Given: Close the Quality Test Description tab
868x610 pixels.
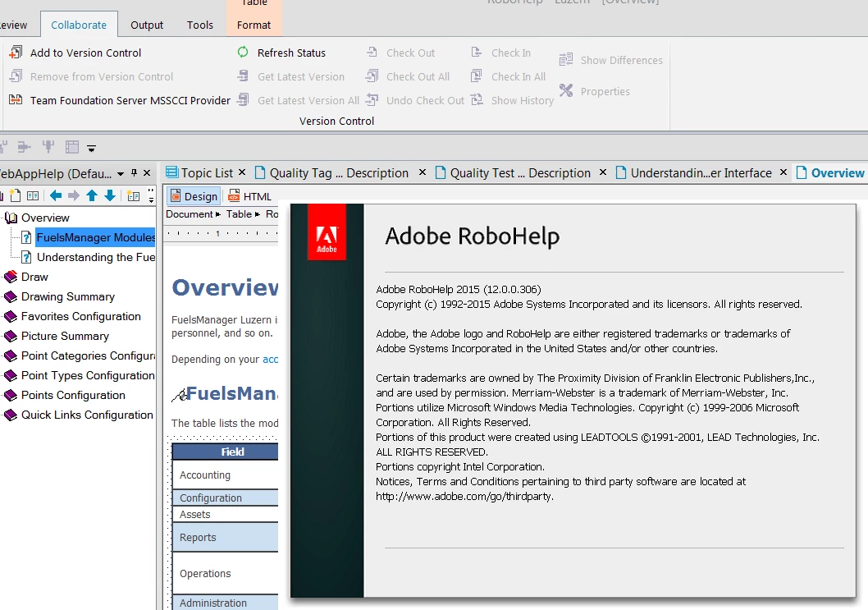Looking at the screenshot, I should [x=603, y=172].
